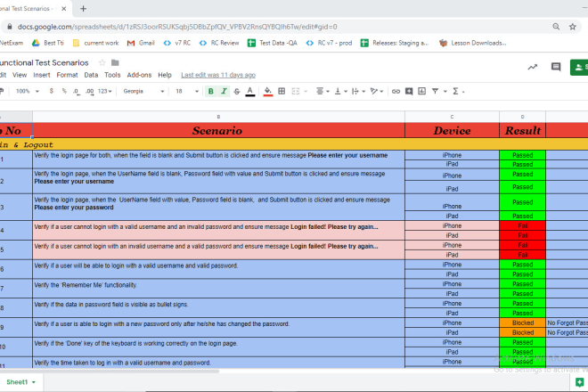The image size is (588, 392).
Task: Open Vertical align dropdown
Action: (340, 91)
